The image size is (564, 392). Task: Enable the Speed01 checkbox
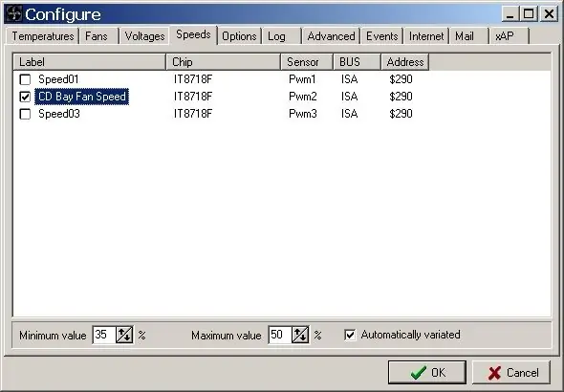(x=25, y=79)
